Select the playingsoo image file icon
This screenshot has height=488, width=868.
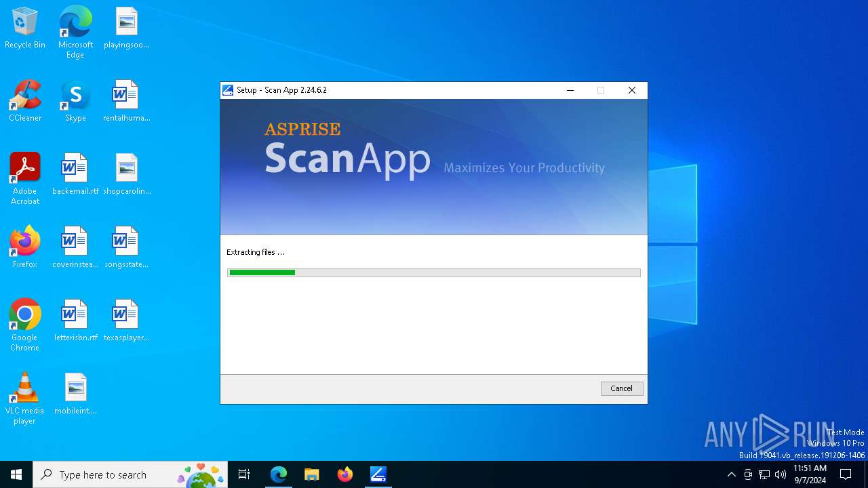(x=126, y=28)
